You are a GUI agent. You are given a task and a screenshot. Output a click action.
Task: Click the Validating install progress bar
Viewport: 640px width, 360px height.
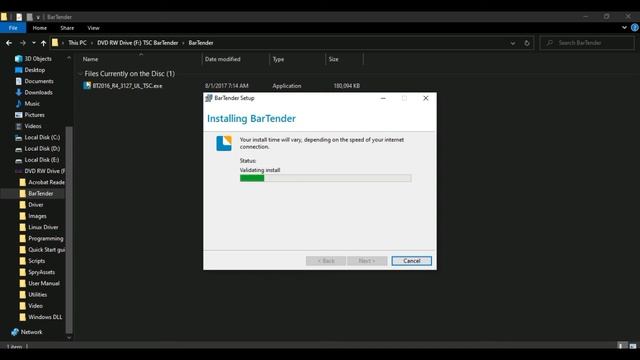325,178
